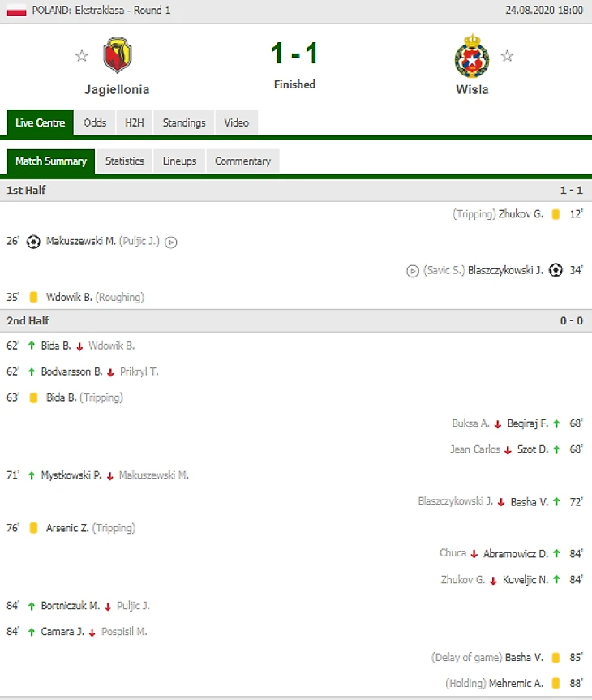Click soccer ball icon at 26th minute

click(x=33, y=242)
